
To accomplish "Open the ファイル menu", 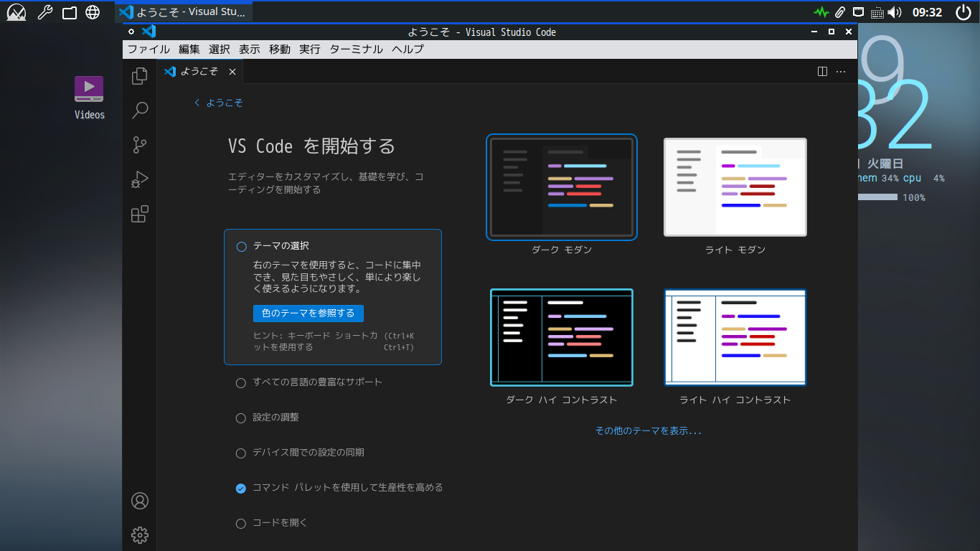I will [x=149, y=50].
